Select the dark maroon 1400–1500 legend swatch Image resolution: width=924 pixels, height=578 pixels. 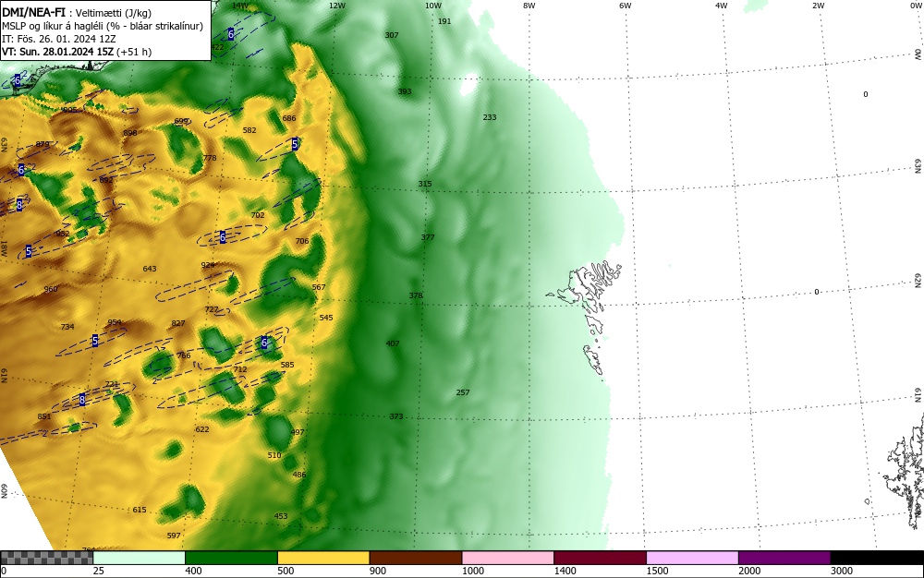[x=600, y=558]
